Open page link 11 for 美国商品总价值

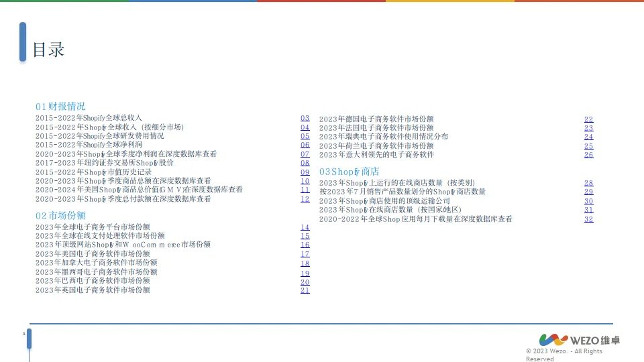pyautogui.click(x=305, y=190)
